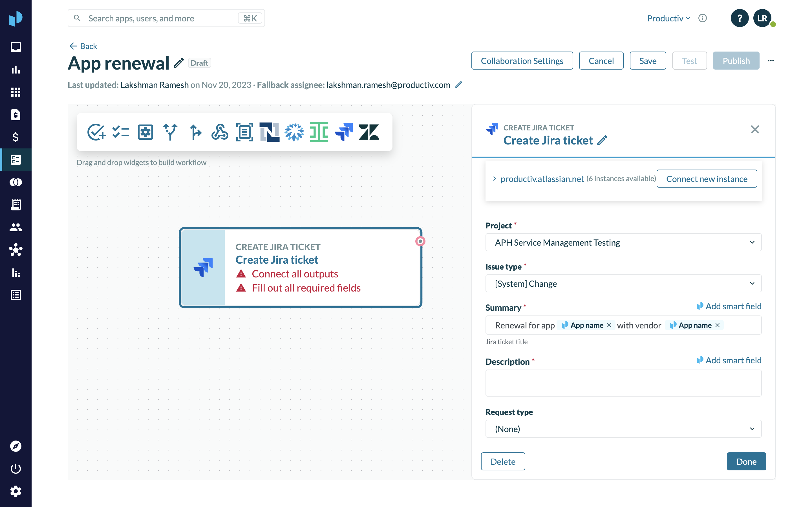Click the output connector on Jira node
The image size is (812, 507).
[x=420, y=241]
